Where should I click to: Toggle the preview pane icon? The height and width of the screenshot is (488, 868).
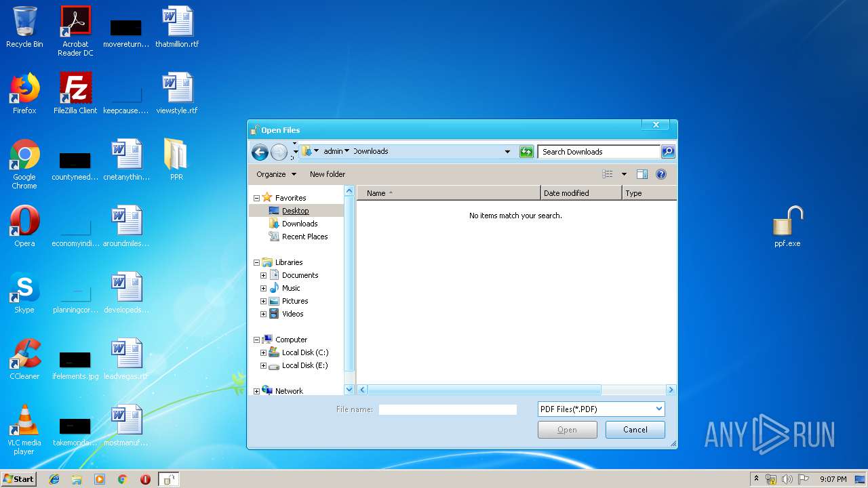pyautogui.click(x=642, y=174)
